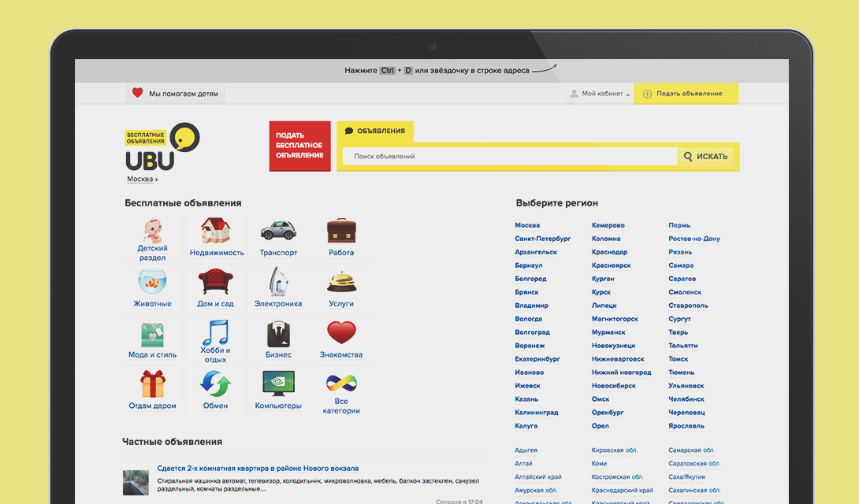Open the Краснодарский край link

click(x=622, y=491)
